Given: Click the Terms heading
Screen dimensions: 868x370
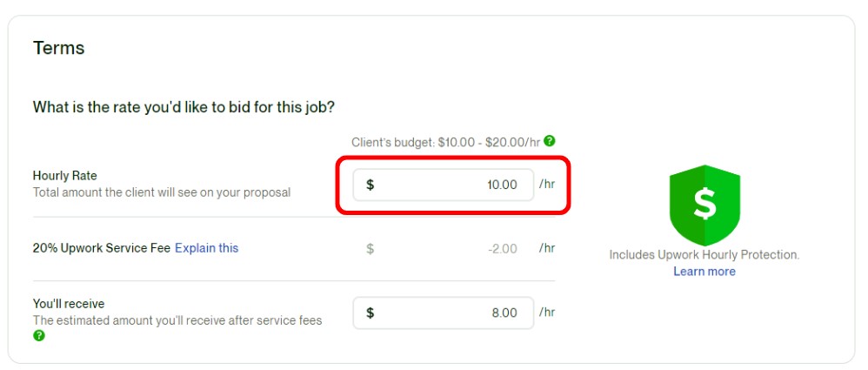Looking at the screenshot, I should pyautogui.click(x=58, y=48).
